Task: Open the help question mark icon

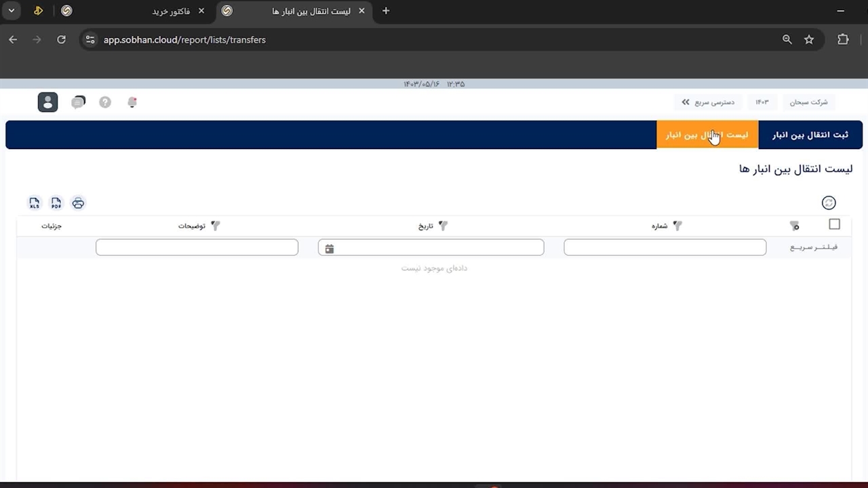Action: tap(105, 102)
